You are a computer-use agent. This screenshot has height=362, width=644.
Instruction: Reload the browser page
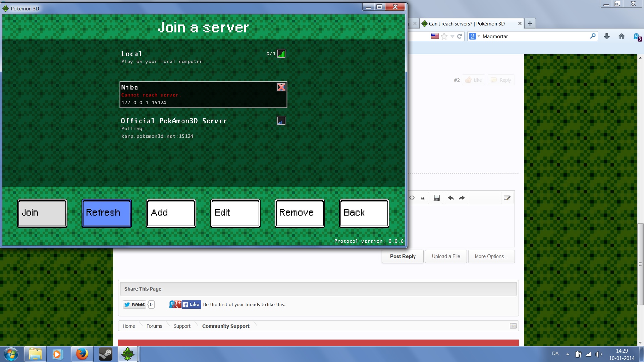[x=460, y=36]
